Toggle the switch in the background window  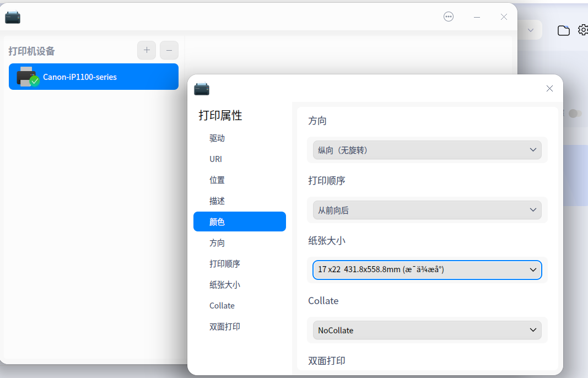pos(575,114)
